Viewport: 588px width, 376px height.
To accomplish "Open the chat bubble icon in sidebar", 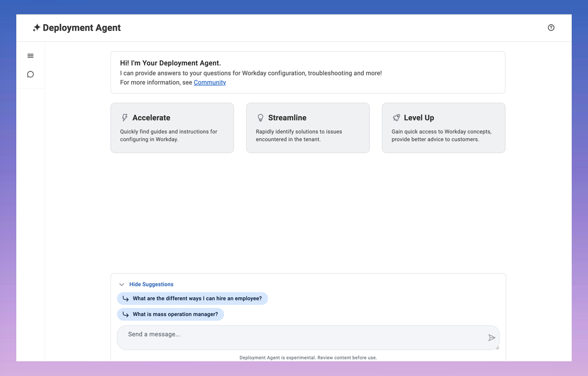I will pyautogui.click(x=31, y=74).
